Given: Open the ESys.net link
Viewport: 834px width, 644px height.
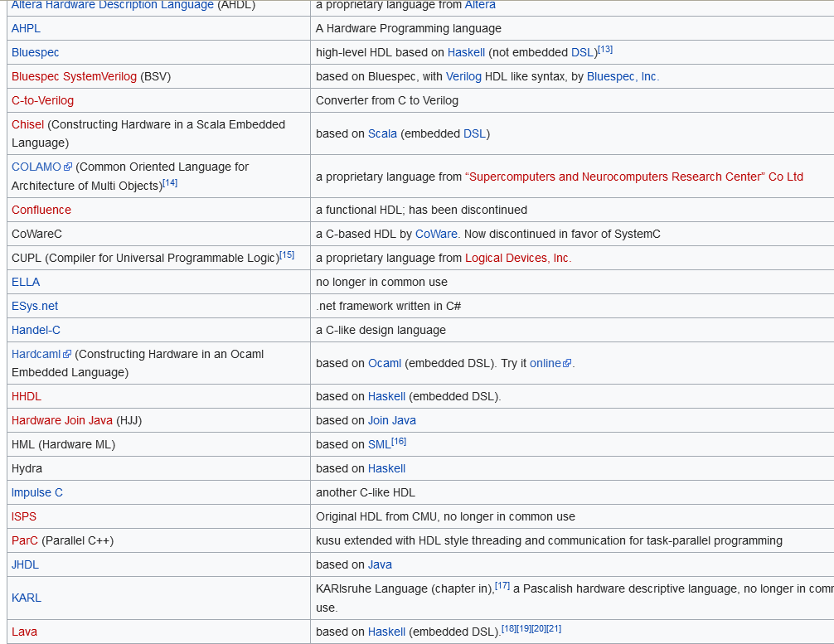Looking at the screenshot, I should (35, 306).
